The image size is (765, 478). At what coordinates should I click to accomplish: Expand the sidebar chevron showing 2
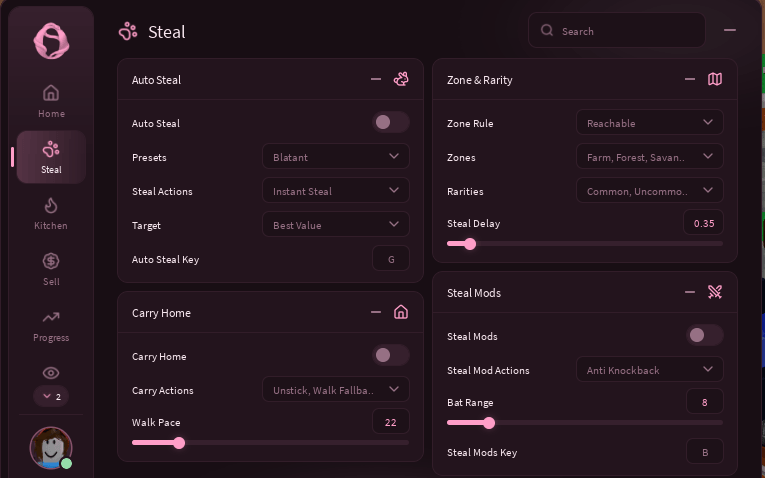[51, 396]
